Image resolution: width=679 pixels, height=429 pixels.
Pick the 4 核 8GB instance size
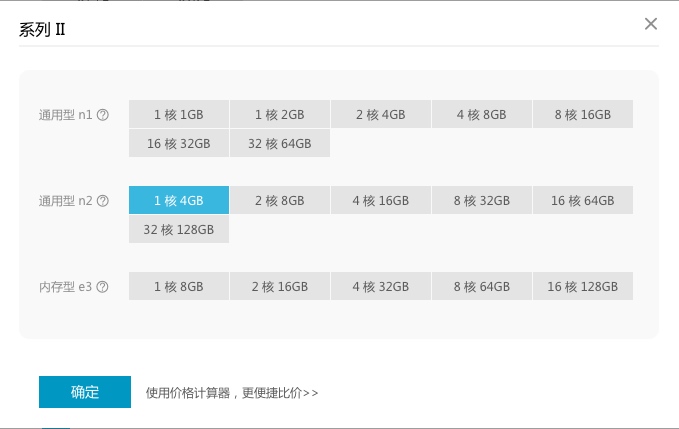point(482,115)
